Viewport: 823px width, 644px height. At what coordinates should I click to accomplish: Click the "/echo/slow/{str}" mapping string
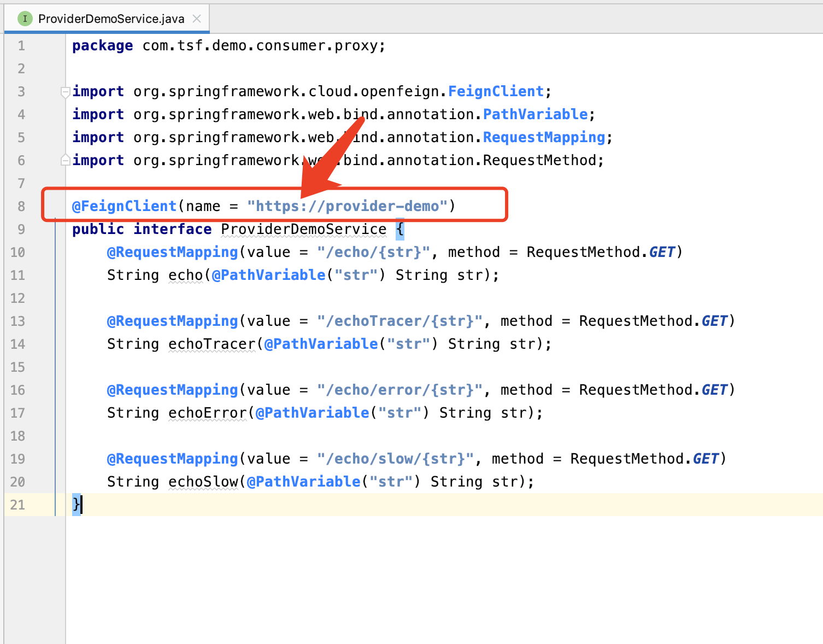click(395, 459)
